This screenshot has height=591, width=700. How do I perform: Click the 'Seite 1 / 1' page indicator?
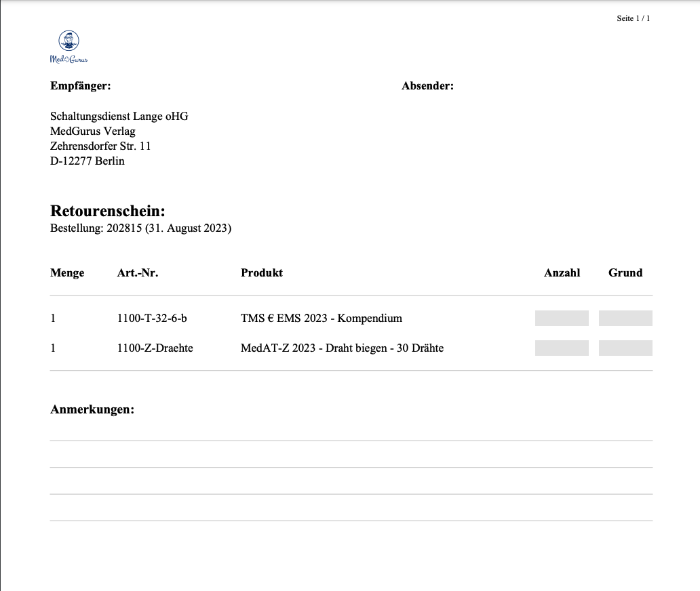tap(633, 18)
